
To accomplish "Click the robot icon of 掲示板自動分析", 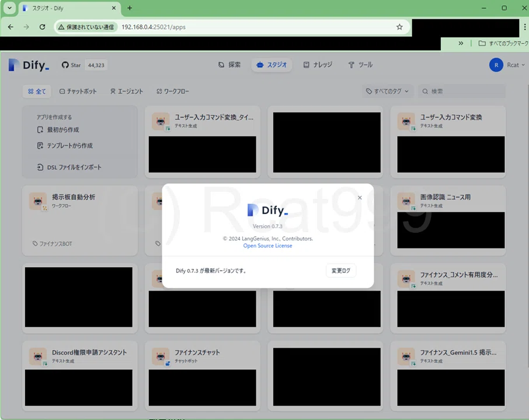I will (38, 201).
